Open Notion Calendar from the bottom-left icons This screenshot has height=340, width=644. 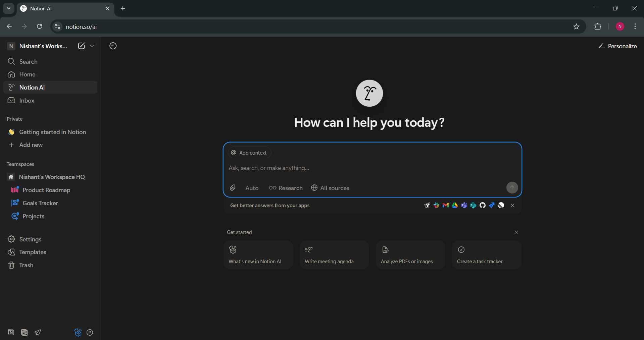(24, 332)
